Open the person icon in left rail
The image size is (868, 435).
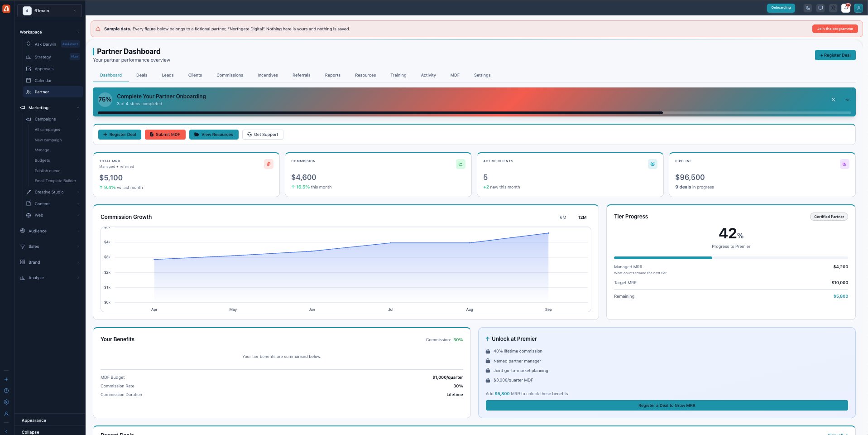click(6, 414)
